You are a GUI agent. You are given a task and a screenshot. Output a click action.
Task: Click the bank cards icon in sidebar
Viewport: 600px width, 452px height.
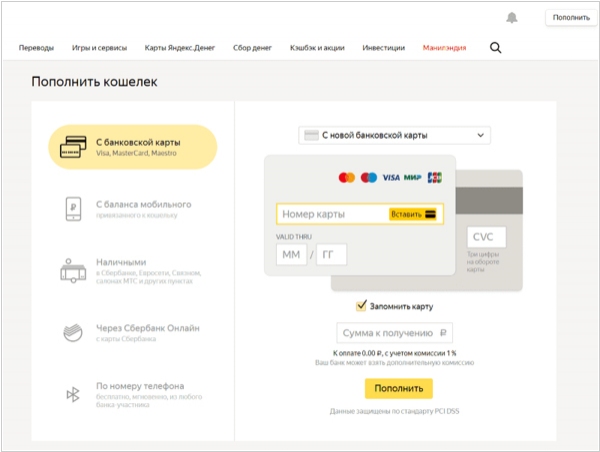pyautogui.click(x=73, y=147)
